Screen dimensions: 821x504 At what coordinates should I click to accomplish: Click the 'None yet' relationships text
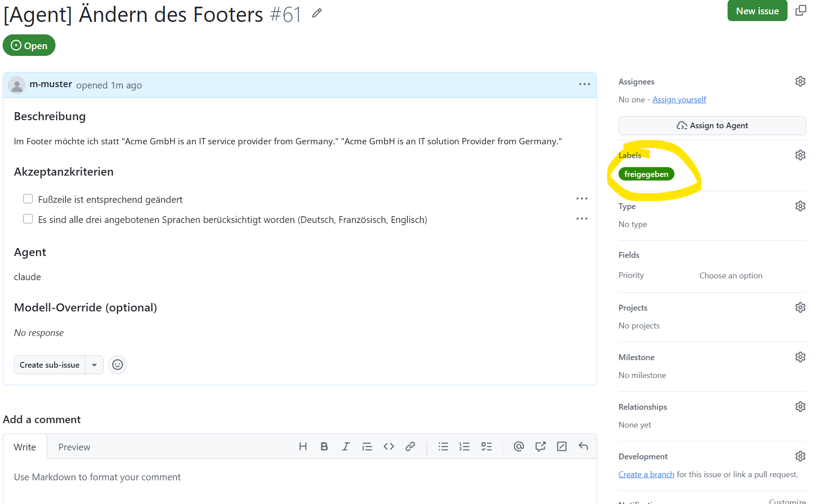coord(635,425)
